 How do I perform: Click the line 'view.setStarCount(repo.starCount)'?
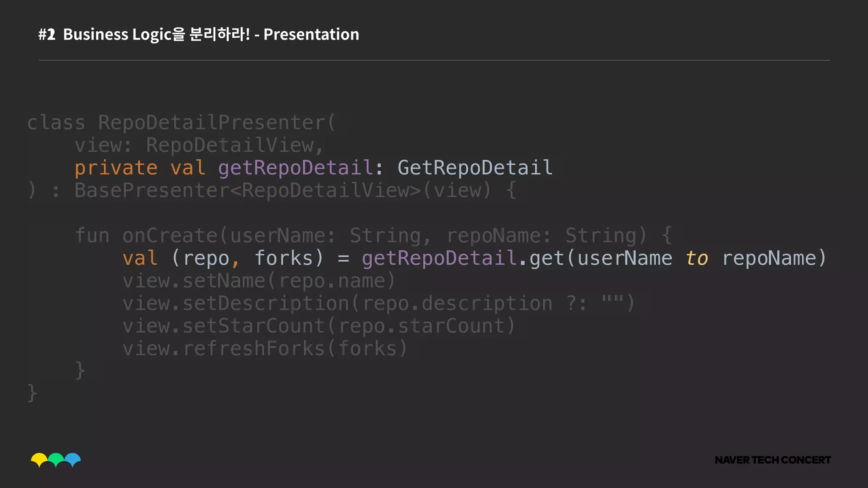coord(319,326)
